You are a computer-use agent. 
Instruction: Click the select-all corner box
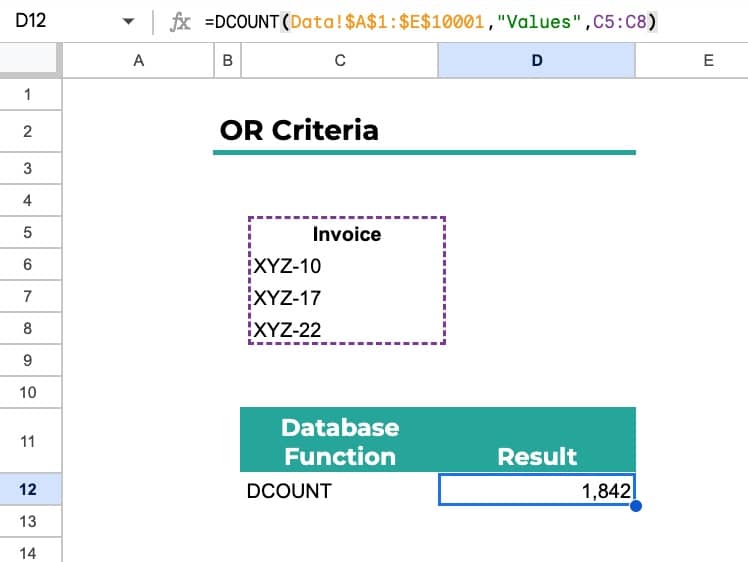30,61
